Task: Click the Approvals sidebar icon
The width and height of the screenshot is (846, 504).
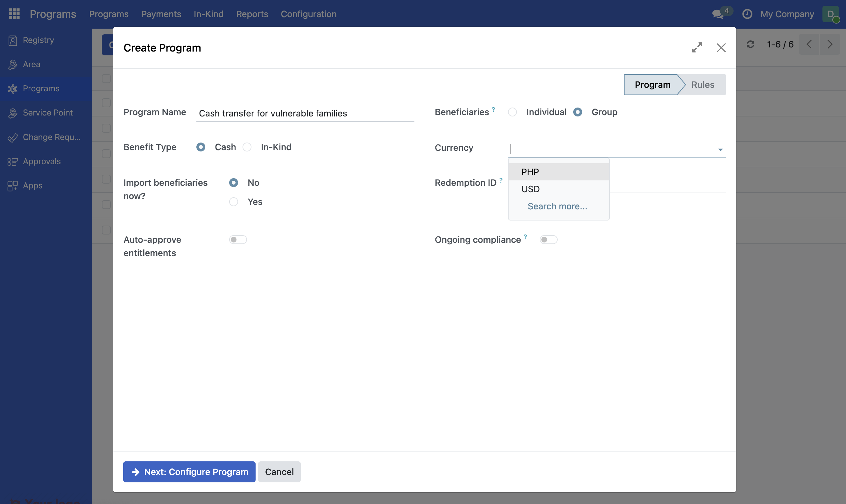Action: click(x=12, y=162)
